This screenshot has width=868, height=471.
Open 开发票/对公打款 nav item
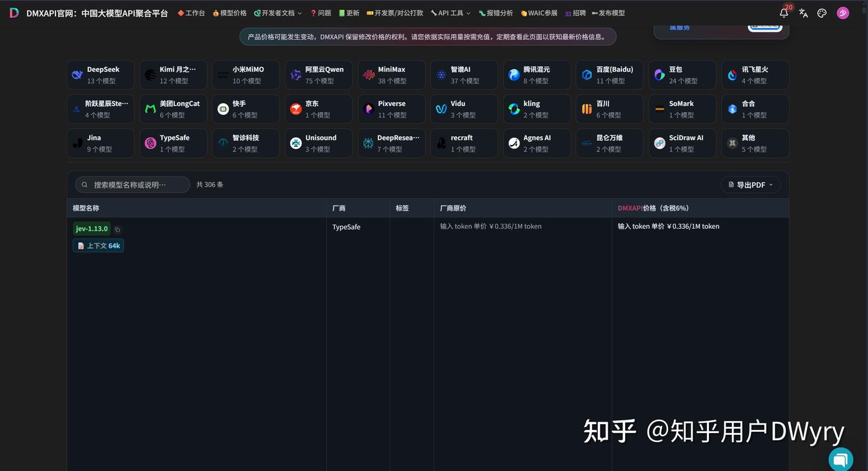pyautogui.click(x=395, y=13)
